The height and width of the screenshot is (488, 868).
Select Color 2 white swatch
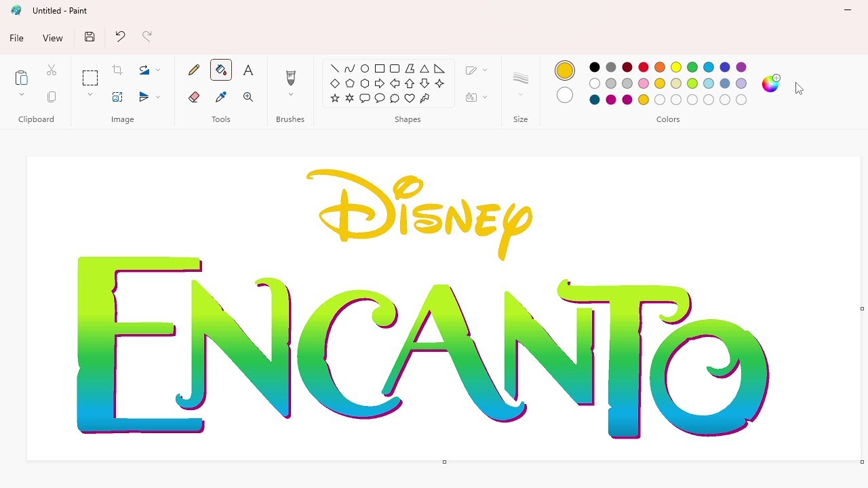[x=565, y=96]
